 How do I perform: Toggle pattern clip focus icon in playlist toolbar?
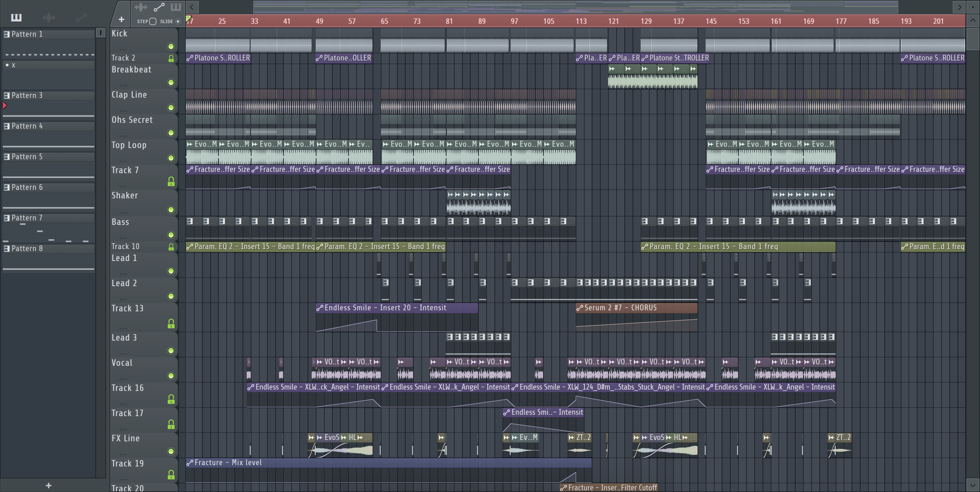coord(176,7)
